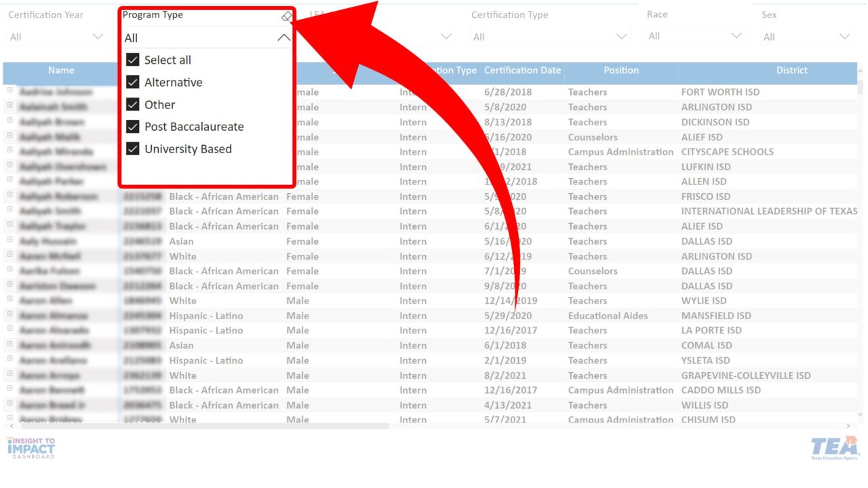Click the scroll-up arrow at the table's top right
Image resolution: width=868 pixels, height=488 pixels.
861,70
